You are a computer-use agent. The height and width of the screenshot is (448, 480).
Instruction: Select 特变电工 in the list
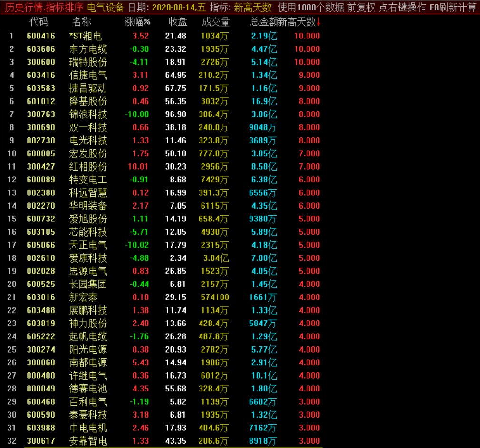tap(88, 180)
